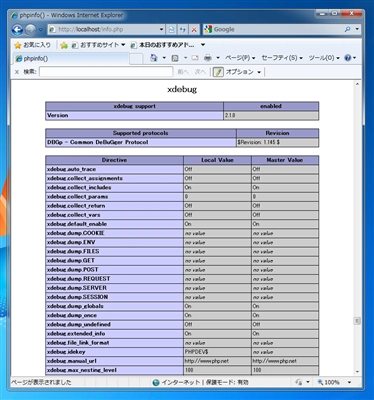
Task: Click the Forward navigation arrow button
Action: point(30,30)
